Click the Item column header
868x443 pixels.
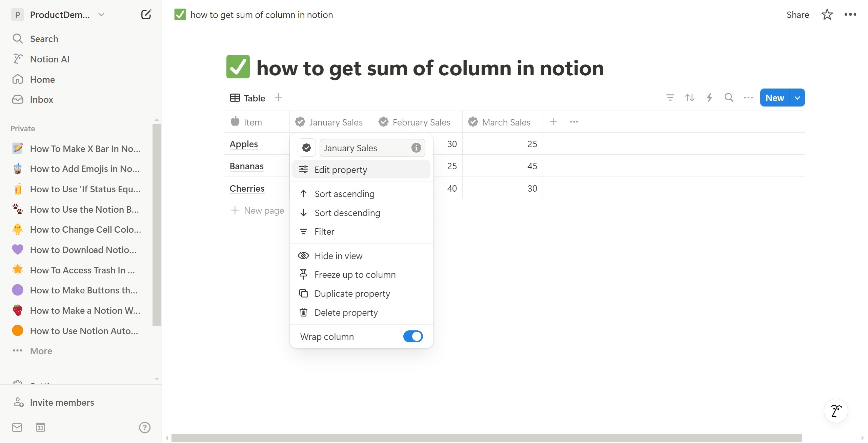pos(257,122)
